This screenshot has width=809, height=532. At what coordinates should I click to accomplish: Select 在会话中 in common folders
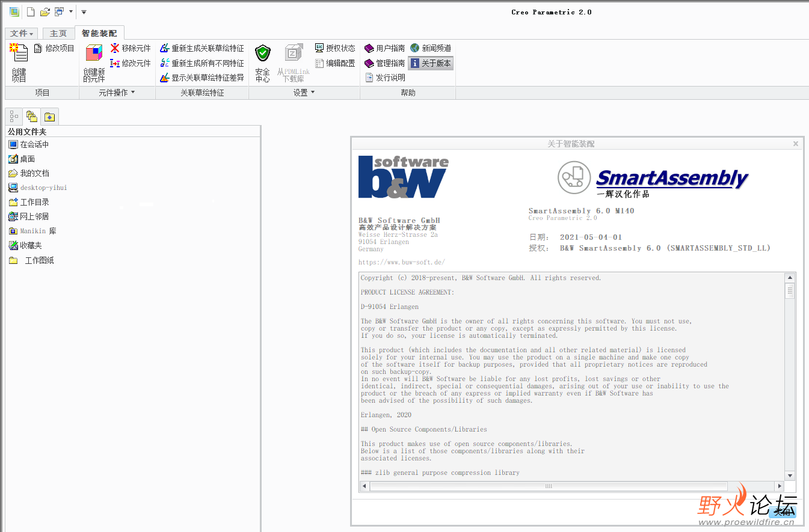29,144
